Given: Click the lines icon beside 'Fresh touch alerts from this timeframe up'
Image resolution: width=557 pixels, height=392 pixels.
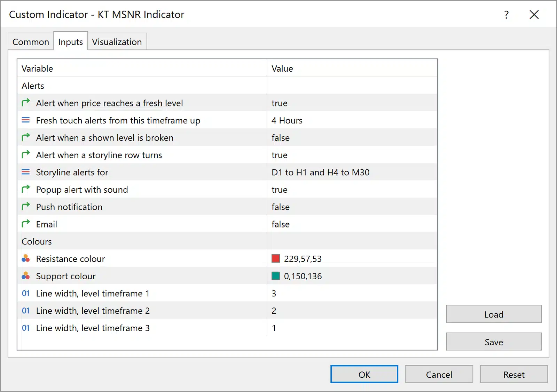Looking at the screenshot, I should tap(26, 120).
